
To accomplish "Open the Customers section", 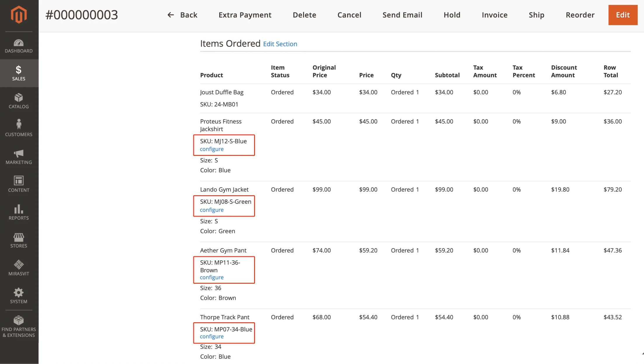I will tap(18, 128).
